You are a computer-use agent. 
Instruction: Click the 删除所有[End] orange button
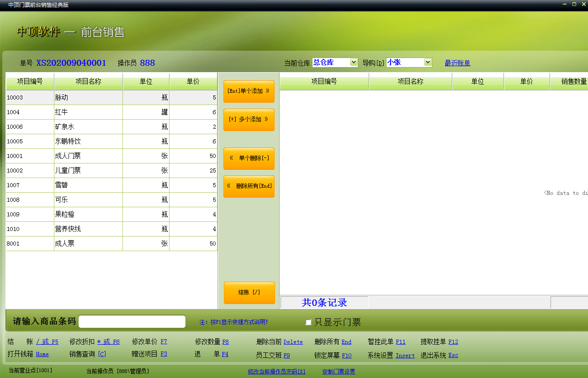pos(249,186)
